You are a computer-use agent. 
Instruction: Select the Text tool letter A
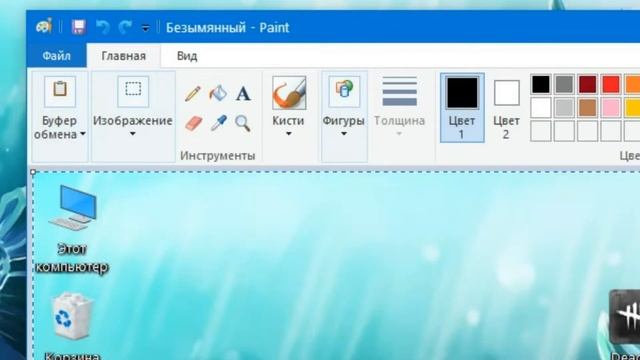243,94
